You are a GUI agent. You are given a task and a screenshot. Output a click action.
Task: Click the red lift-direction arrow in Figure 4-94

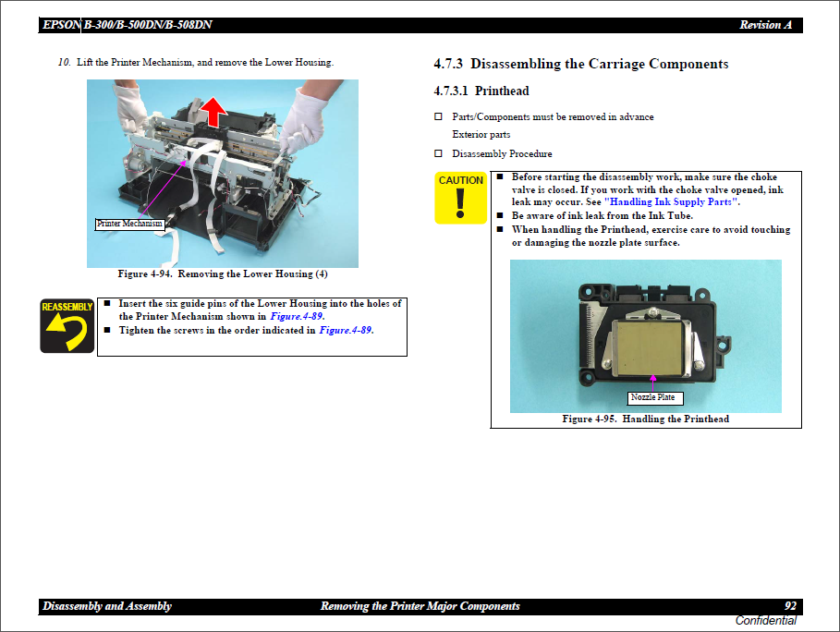tap(213, 110)
